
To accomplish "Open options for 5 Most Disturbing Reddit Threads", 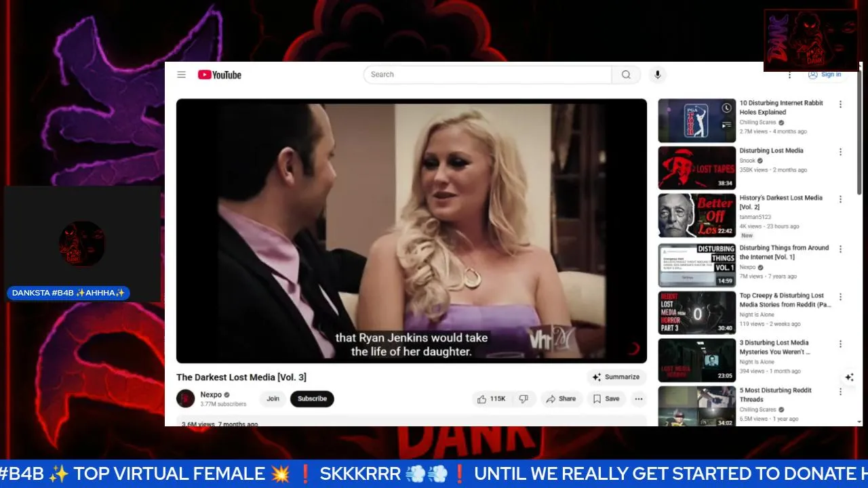I will (840, 392).
